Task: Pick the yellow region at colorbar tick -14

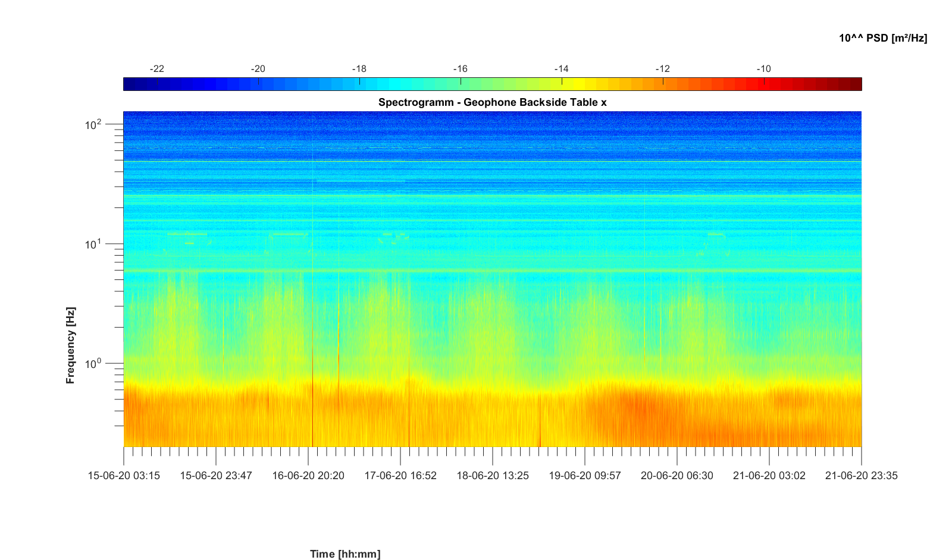Action: pos(562,84)
